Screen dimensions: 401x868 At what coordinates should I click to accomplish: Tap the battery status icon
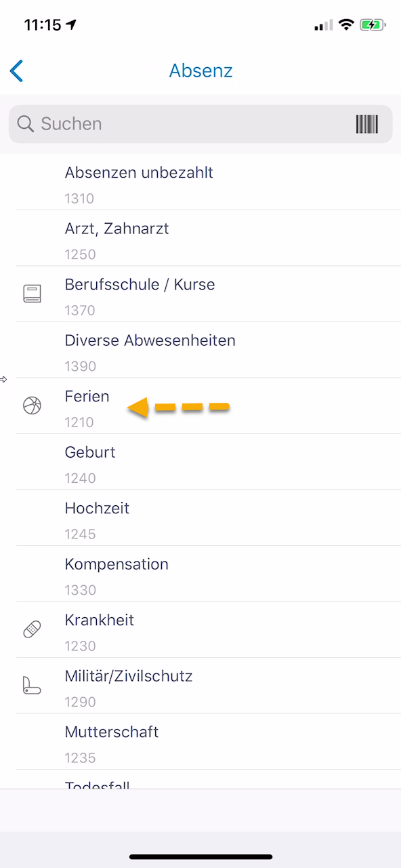tap(373, 25)
